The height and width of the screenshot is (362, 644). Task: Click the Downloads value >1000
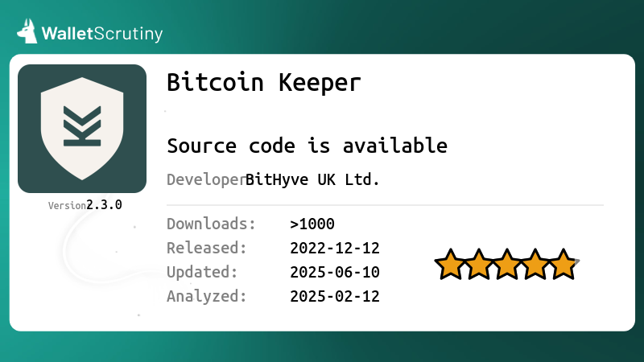(312, 224)
